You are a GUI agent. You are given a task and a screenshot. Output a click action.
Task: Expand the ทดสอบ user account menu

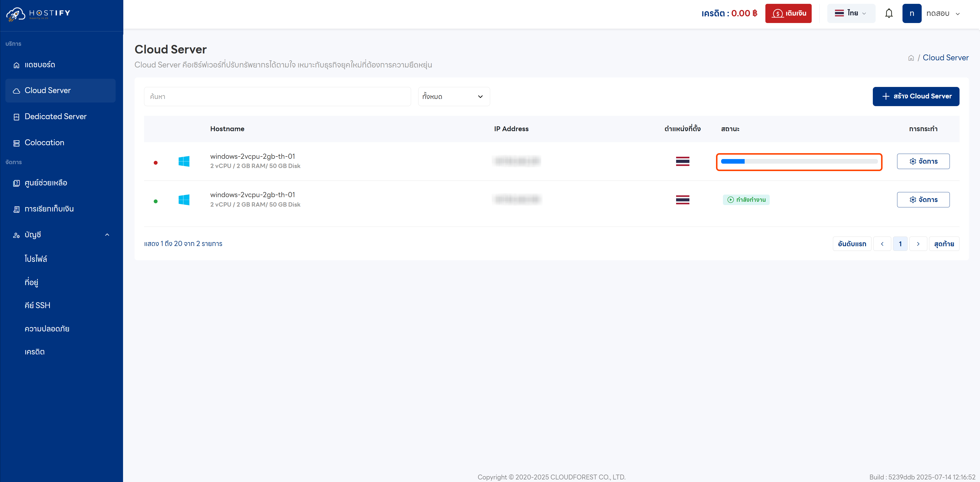click(943, 13)
